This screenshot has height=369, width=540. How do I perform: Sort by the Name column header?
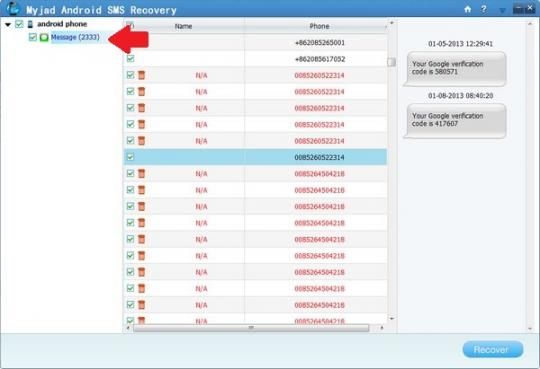(183, 26)
